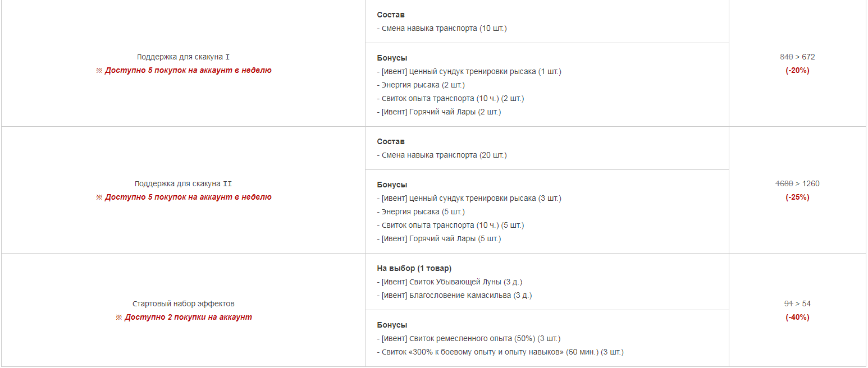This screenshot has height=368, width=868.
Task: Click "[Ивент] Горячий чай Лары (2 шт.)"
Action: pyautogui.click(x=439, y=112)
